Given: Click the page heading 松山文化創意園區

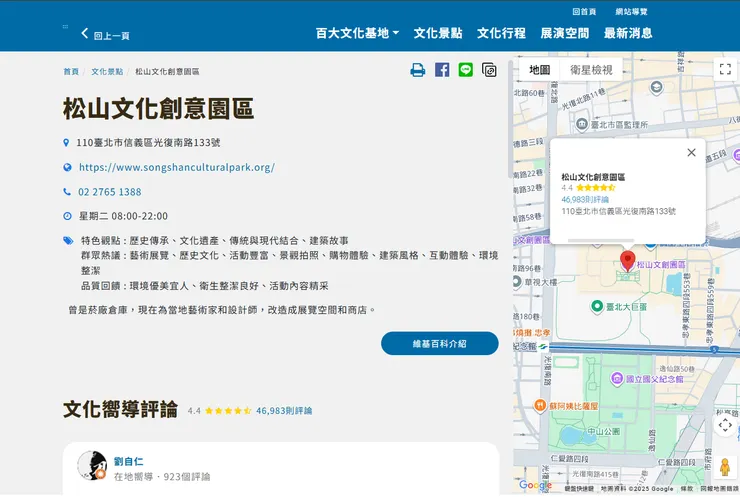Looking at the screenshot, I should point(159,108).
